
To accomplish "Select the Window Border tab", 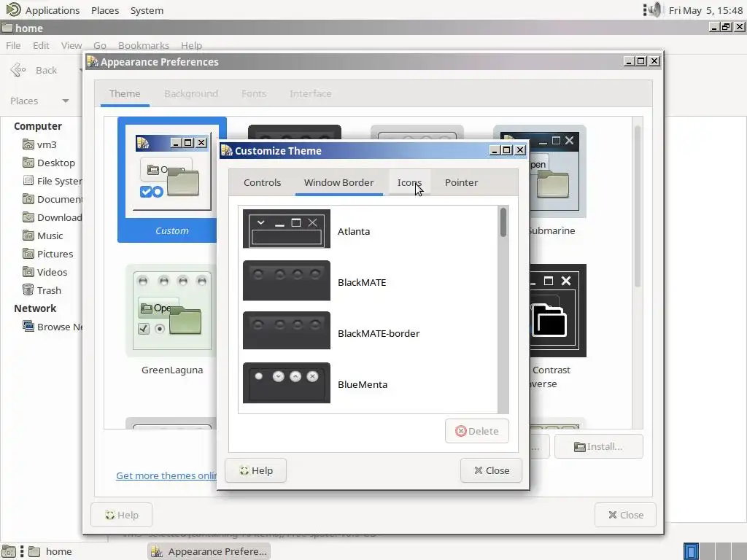I will (338, 182).
